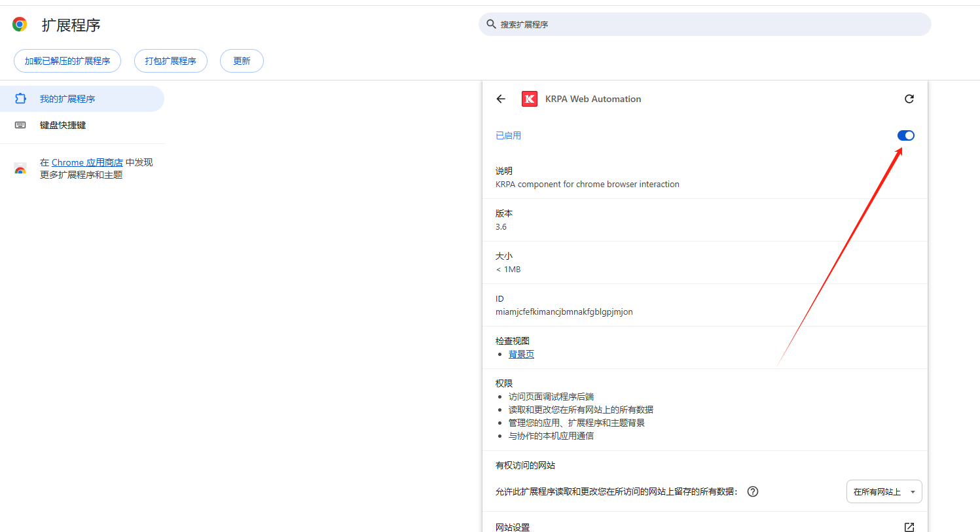Click the KRPA Web Automation extension icon

click(x=530, y=99)
